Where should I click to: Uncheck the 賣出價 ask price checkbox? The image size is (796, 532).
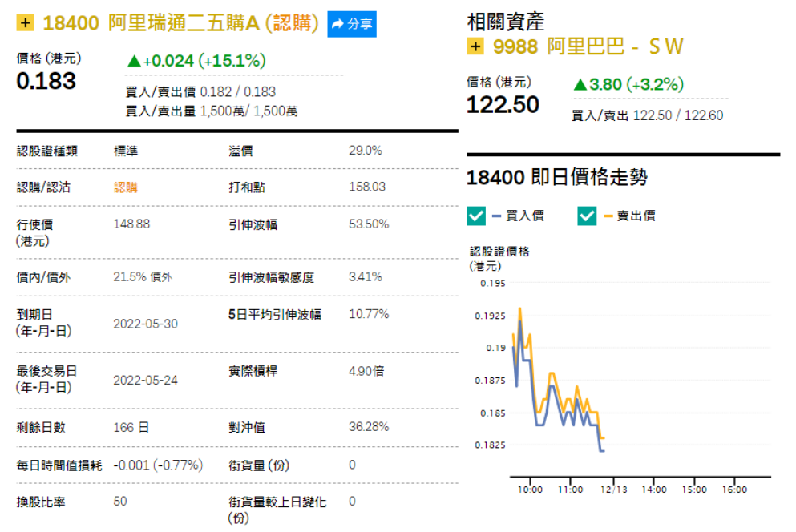(x=587, y=216)
